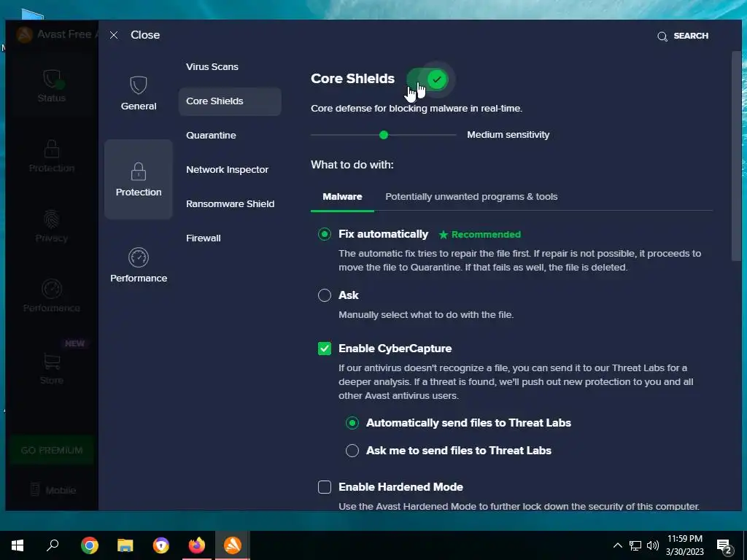Open taskbar search

point(53,545)
